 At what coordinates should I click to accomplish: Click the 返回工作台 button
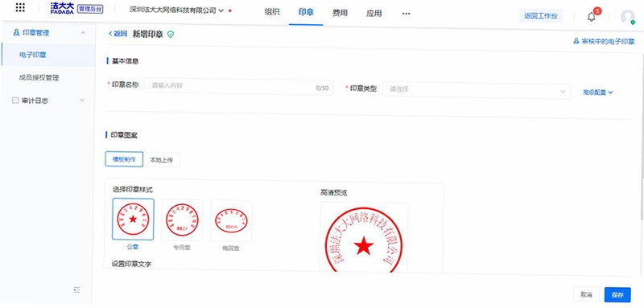[540, 16]
